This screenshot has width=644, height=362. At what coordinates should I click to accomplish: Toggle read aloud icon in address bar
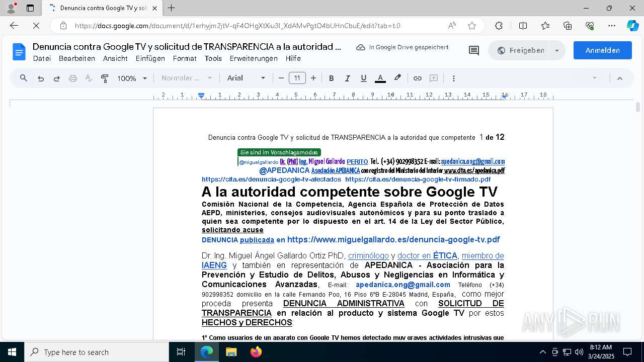click(452, 26)
